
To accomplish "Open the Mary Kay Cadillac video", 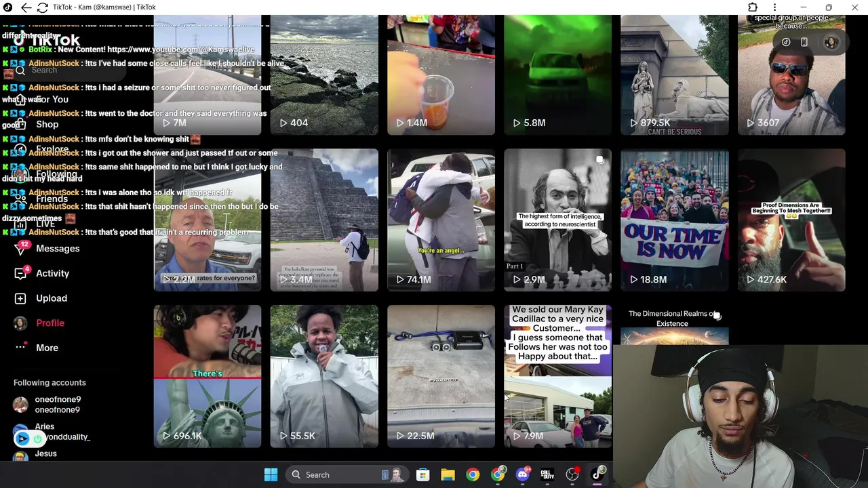I will point(557,376).
